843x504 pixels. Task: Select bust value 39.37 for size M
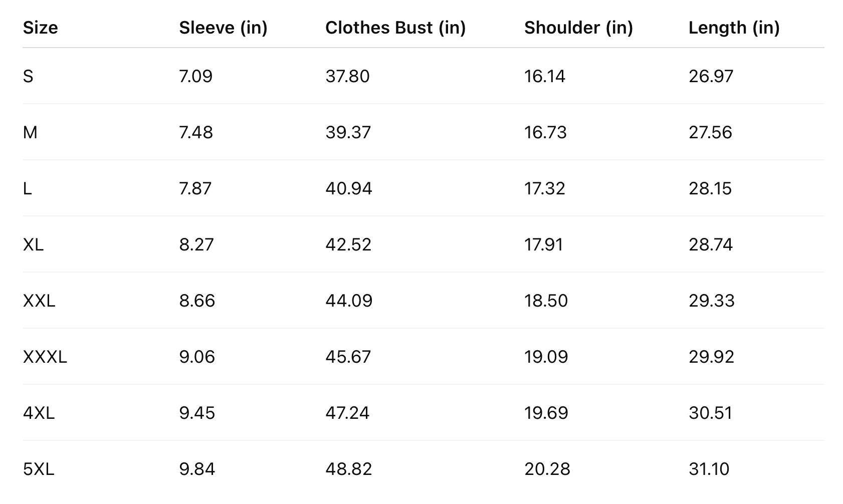coord(348,132)
